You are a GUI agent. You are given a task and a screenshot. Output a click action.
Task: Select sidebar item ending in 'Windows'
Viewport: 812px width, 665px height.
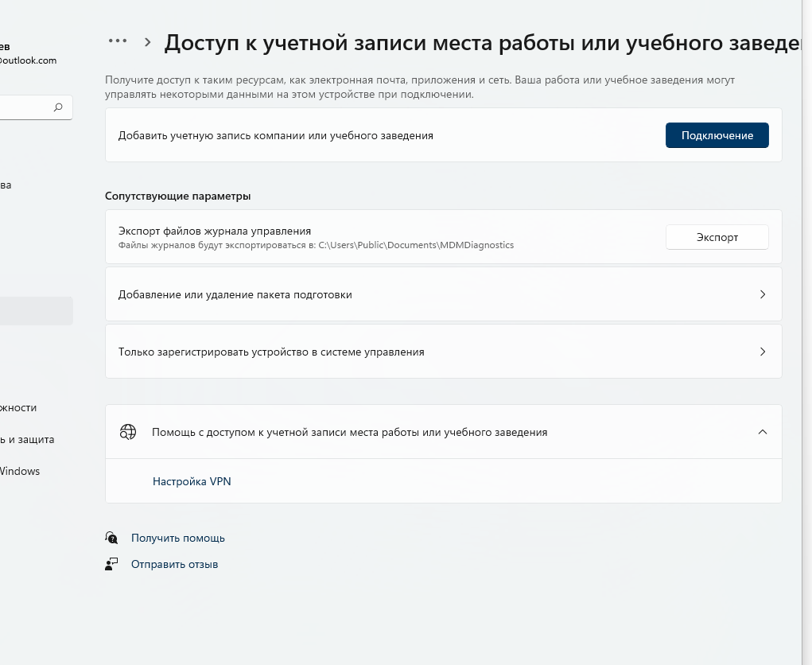pos(20,471)
